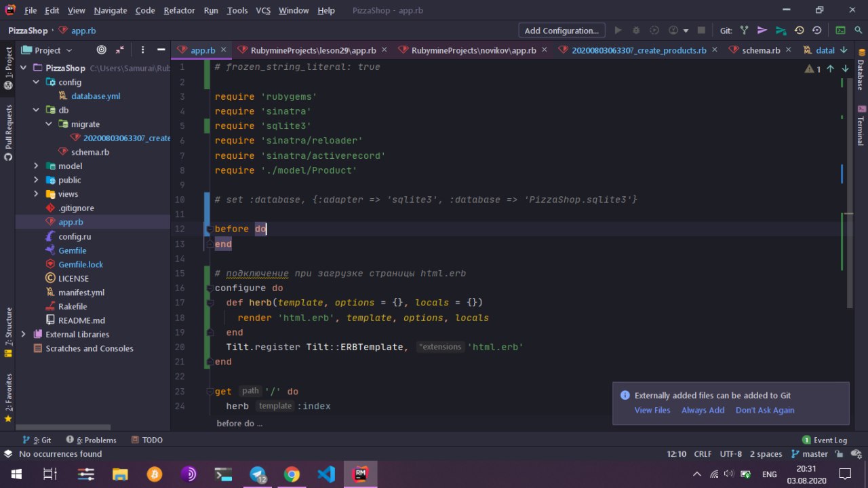Collapse the migrate folder

pos(49,124)
